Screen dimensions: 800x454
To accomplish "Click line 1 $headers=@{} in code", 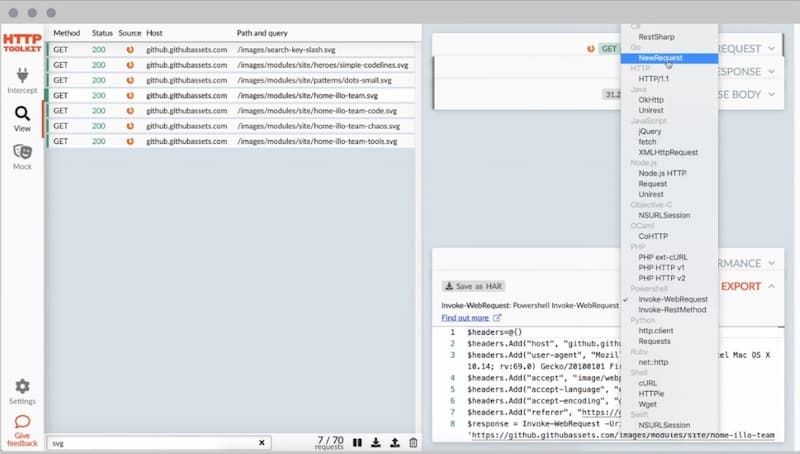I will 494,332.
